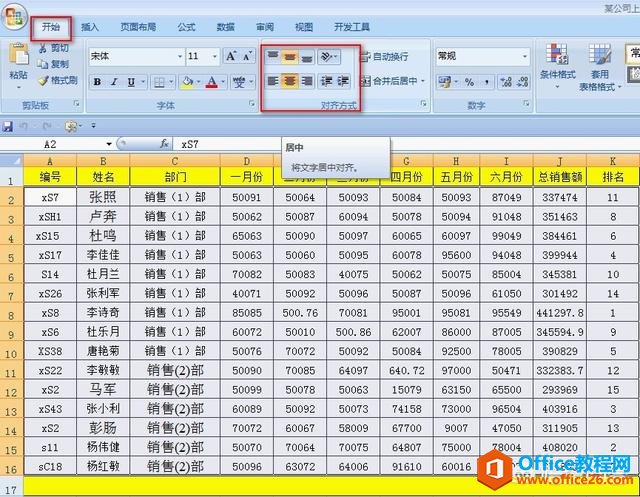Switch to the Review (审阅) tab
This screenshot has width=640, height=497.
[265, 27]
